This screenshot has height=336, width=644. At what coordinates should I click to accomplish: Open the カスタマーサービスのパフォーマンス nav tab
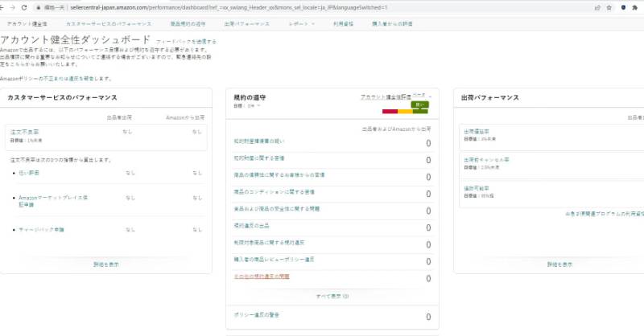pyautogui.click(x=109, y=24)
